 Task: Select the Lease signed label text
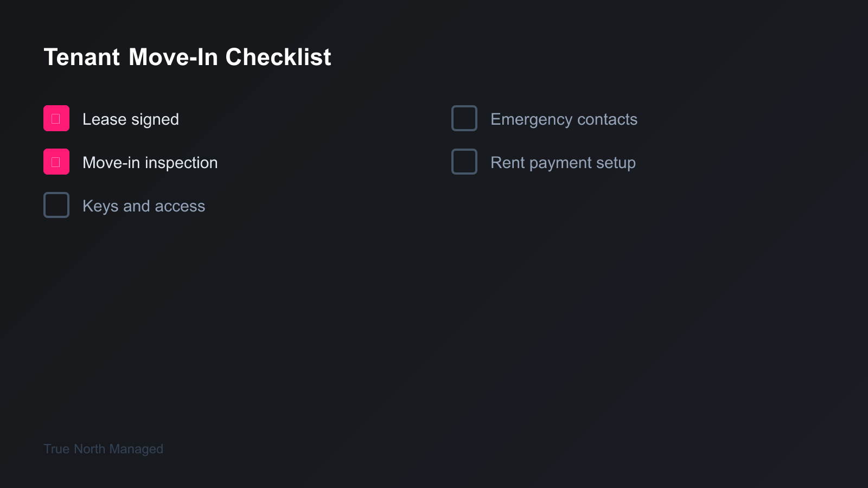click(131, 119)
